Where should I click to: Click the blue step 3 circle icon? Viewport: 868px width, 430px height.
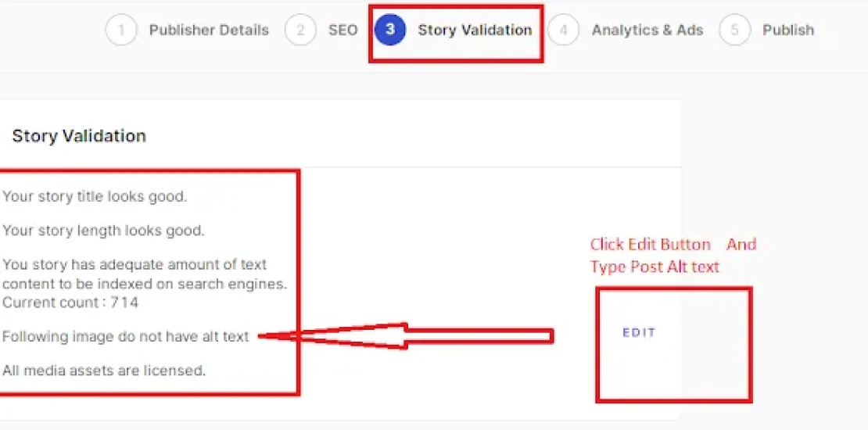tap(390, 30)
